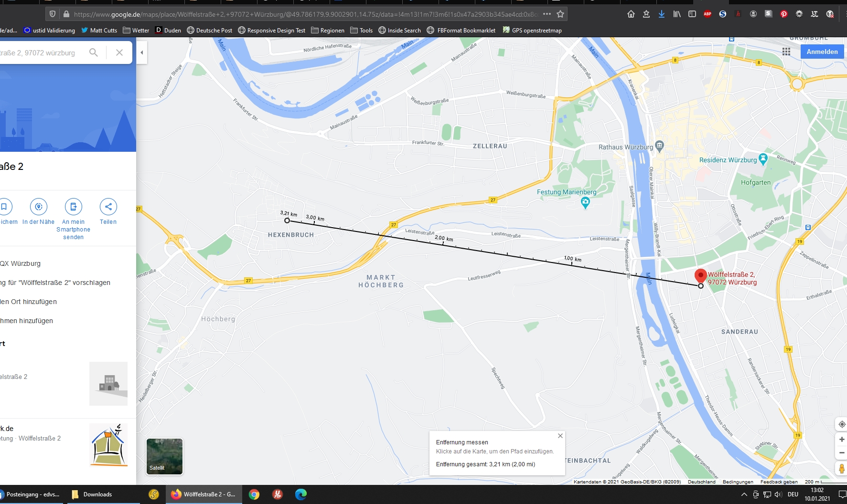The image size is (847, 504).
Task: Click the Deutschland footer link
Action: point(702,482)
